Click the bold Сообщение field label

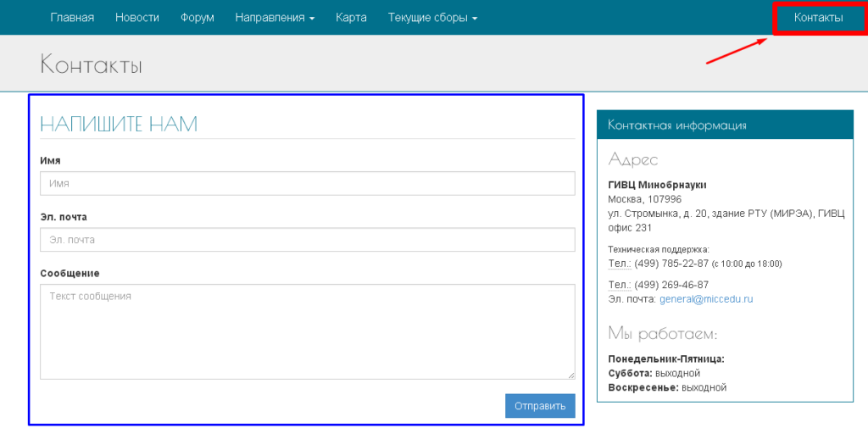pos(70,273)
